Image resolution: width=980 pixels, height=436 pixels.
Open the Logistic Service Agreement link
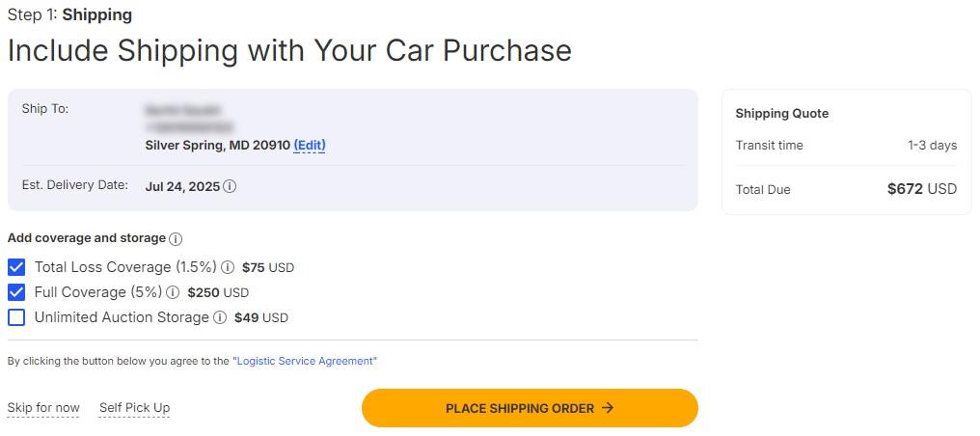point(305,361)
